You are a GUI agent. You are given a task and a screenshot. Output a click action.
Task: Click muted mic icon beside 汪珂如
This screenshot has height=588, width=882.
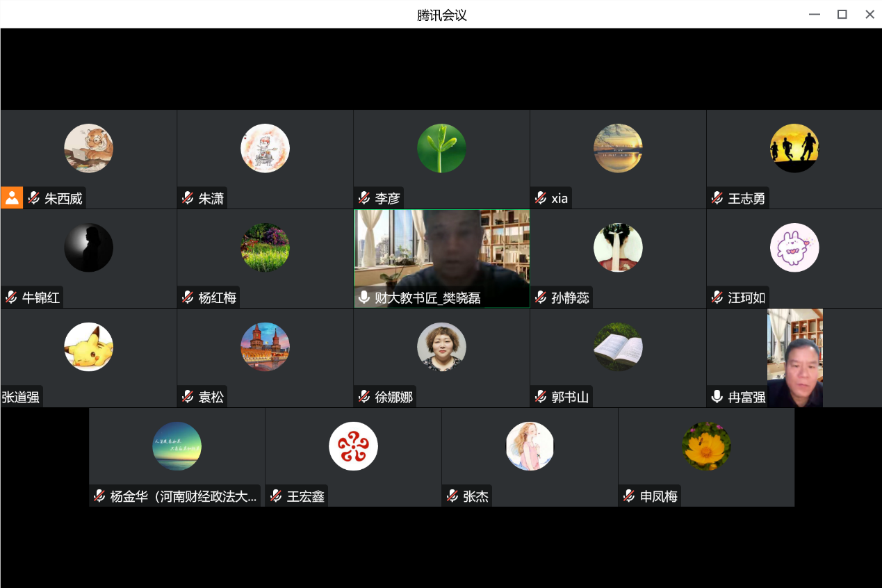pyautogui.click(x=717, y=297)
